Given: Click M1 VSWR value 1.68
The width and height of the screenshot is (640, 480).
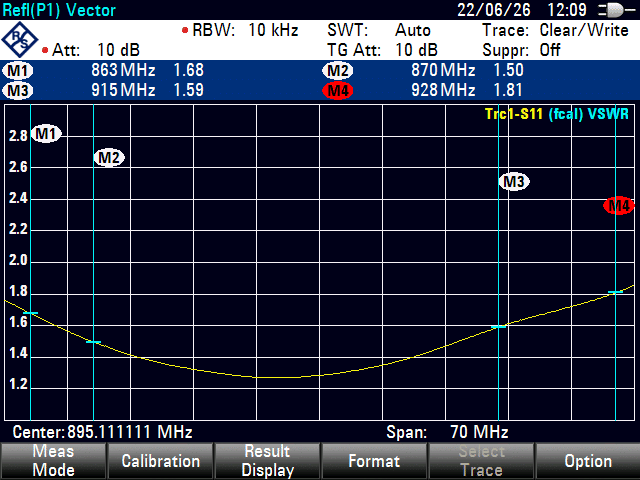Looking at the screenshot, I should pyautogui.click(x=189, y=70).
